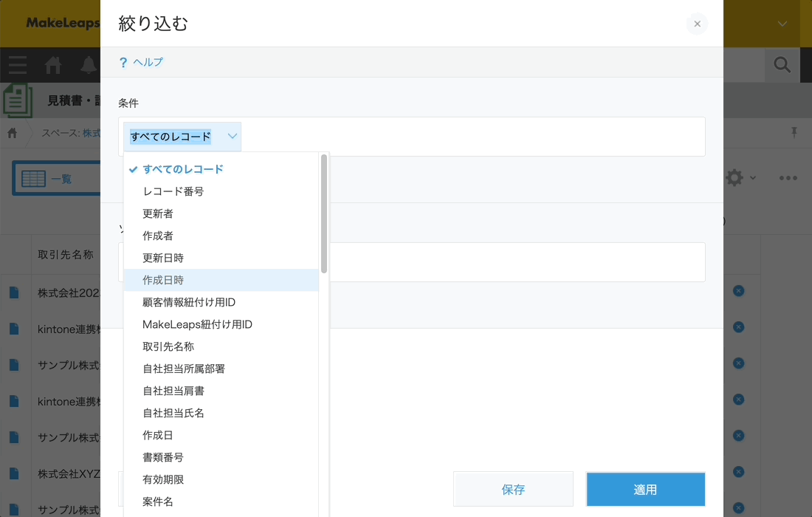Expand the chevron beside the gear
The width and height of the screenshot is (812, 517).
click(x=753, y=178)
